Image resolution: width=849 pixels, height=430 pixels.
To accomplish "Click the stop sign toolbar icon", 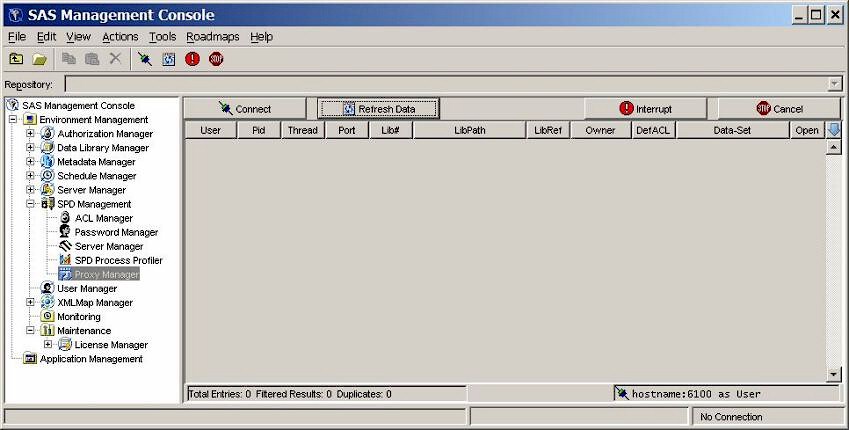I will (x=216, y=59).
